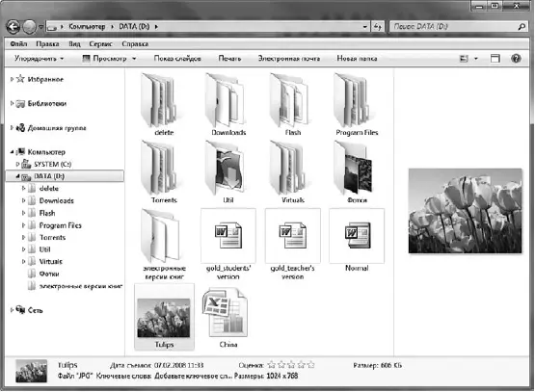Screen dimensions: 535x392
Task: Open the Файл menu
Action: [x=18, y=44]
